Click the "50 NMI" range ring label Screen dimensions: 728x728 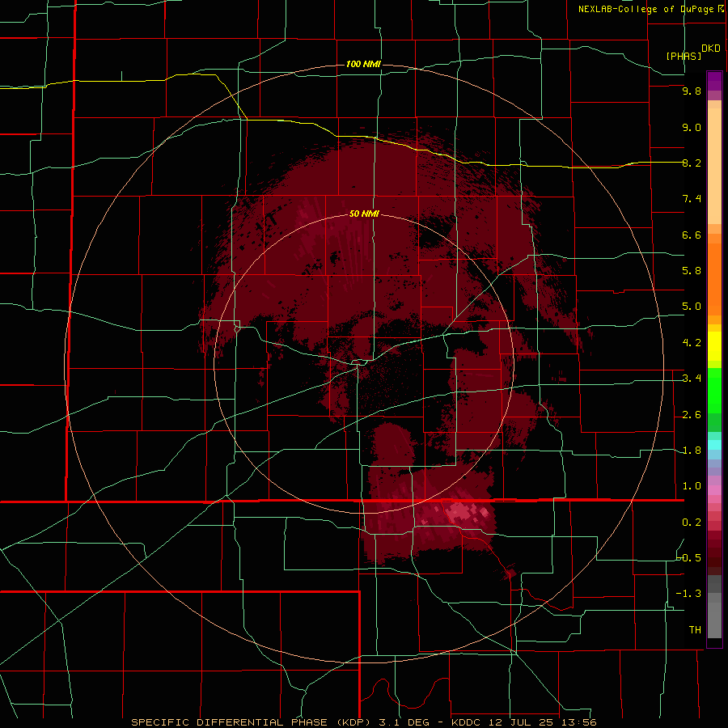[x=364, y=214]
